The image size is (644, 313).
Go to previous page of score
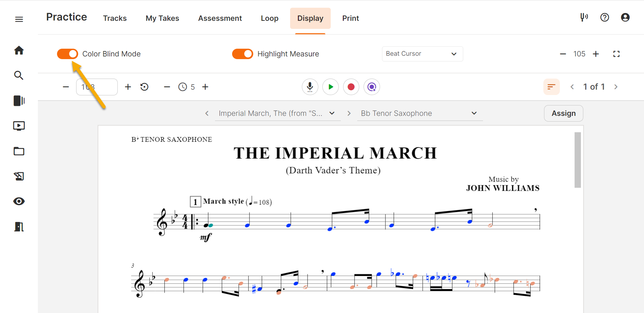click(572, 87)
